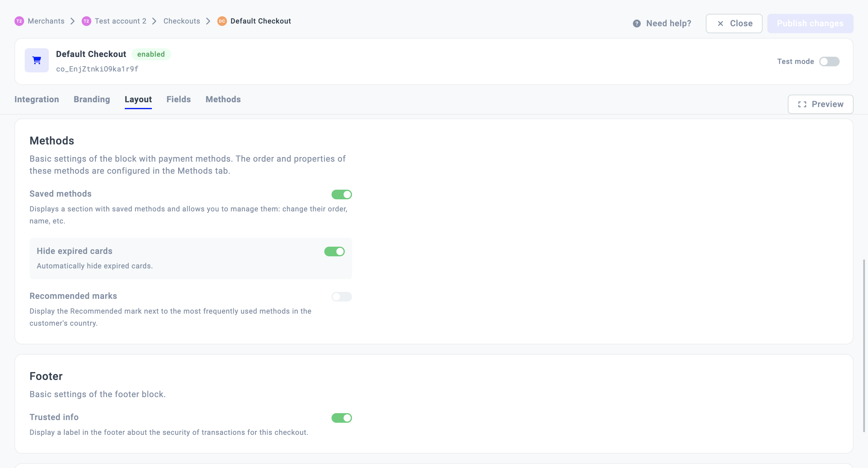This screenshot has height=468, width=868.
Task: Enable the Recommended marks toggle
Action: pos(341,297)
